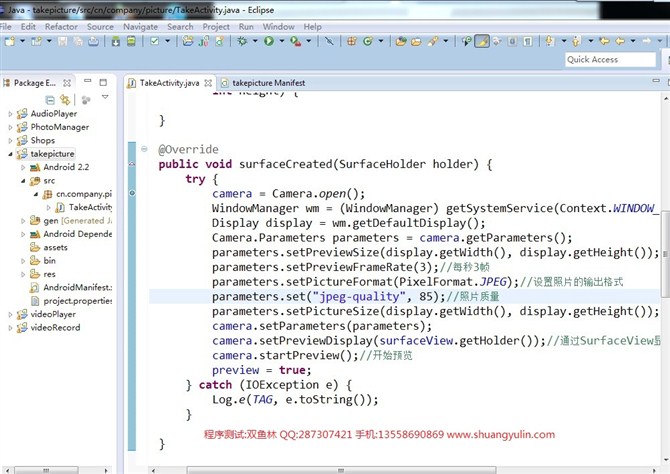
Task: Open the Run configurations dropdown arrow
Action: point(282,41)
